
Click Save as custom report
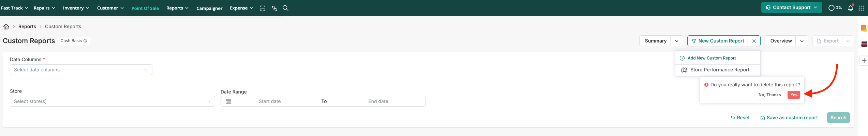789,118
